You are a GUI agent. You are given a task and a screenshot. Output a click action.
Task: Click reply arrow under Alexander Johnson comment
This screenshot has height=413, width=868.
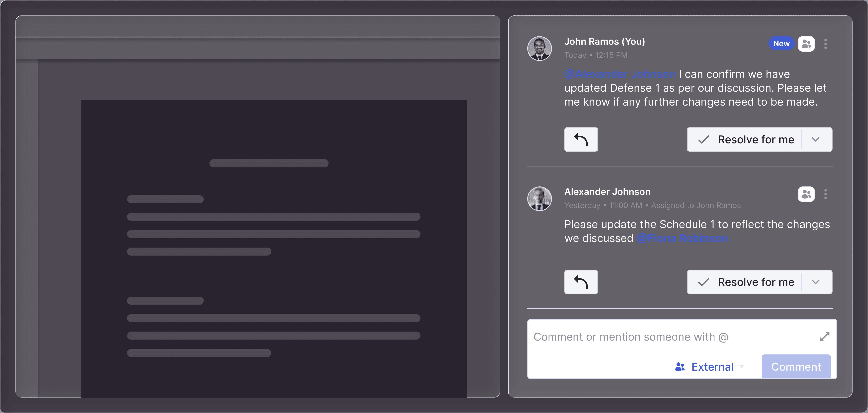(581, 282)
